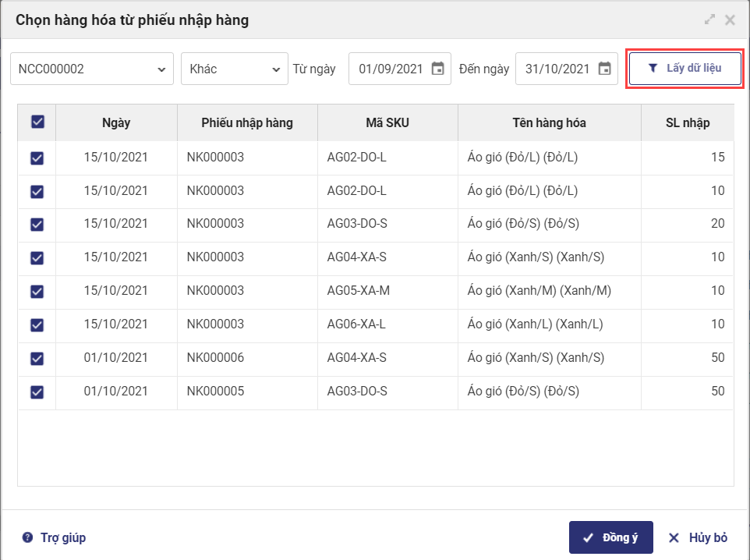Uncheck the NK000006 row checkbox
This screenshot has height=560, width=750.
click(37, 358)
